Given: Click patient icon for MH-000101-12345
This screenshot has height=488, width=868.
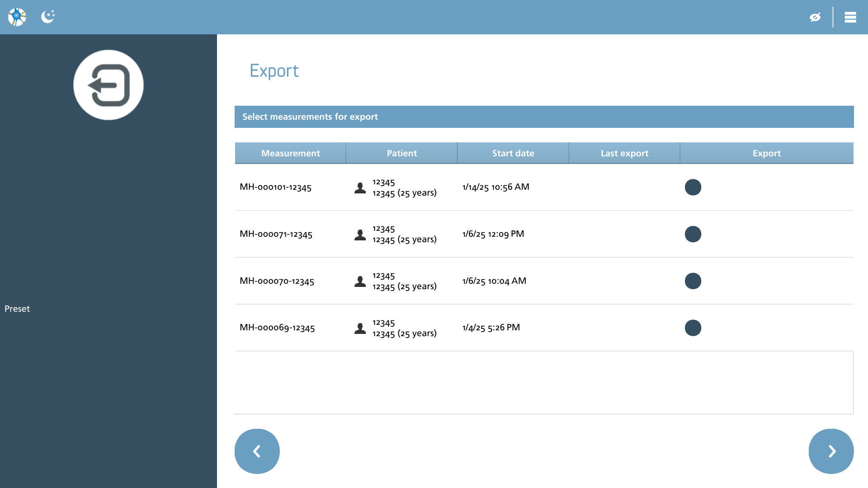Looking at the screenshot, I should pyautogui.click(x=360, y=188).
